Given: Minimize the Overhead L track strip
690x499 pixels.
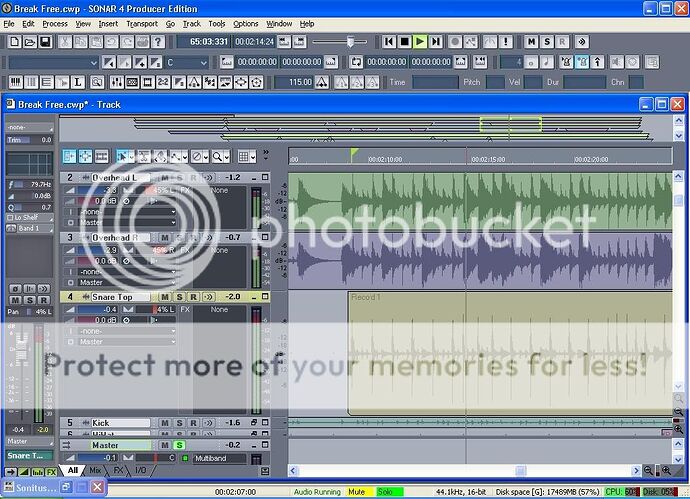Looking at the screenshot, I should pos(254,178).
